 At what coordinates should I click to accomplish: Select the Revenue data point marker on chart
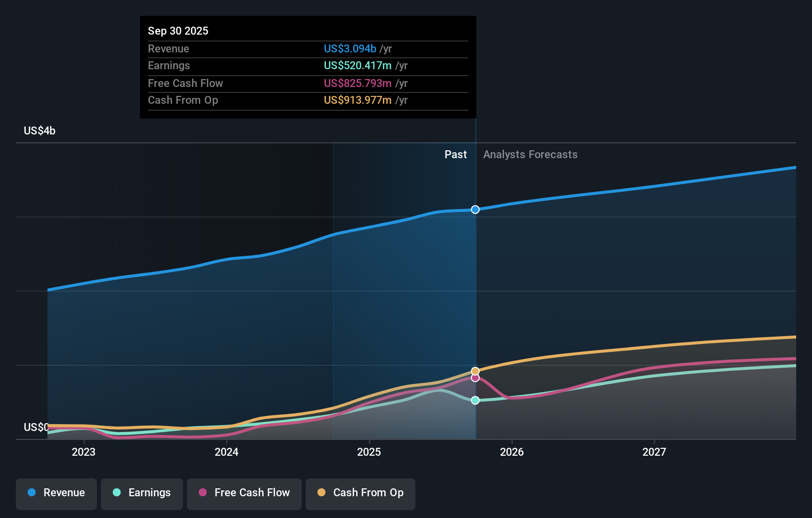475,210
